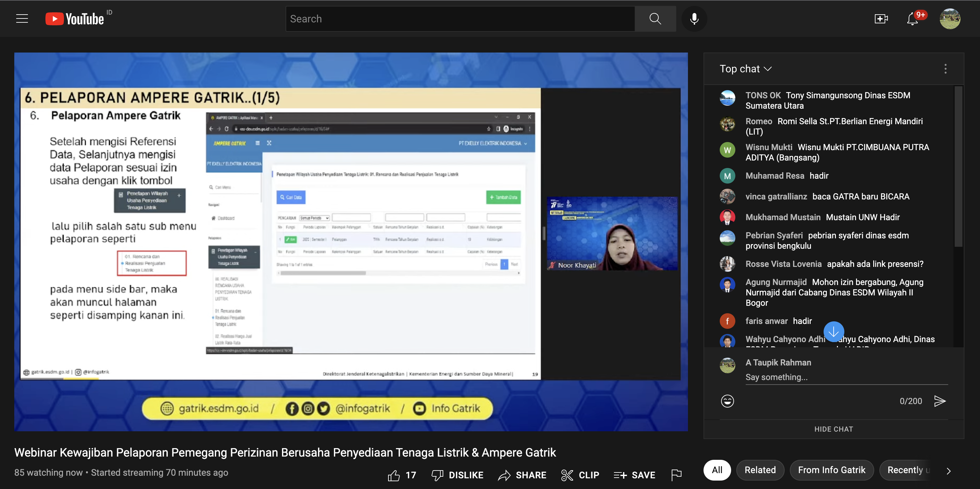Show more filter chips with arrow
This screenshot has height=489, width=980.
click(949, 471)
